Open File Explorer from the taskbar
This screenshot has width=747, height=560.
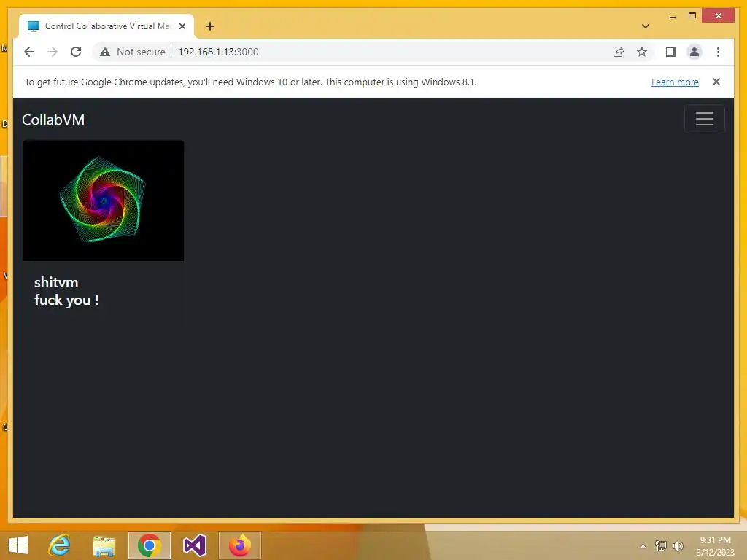pos(104,545)
